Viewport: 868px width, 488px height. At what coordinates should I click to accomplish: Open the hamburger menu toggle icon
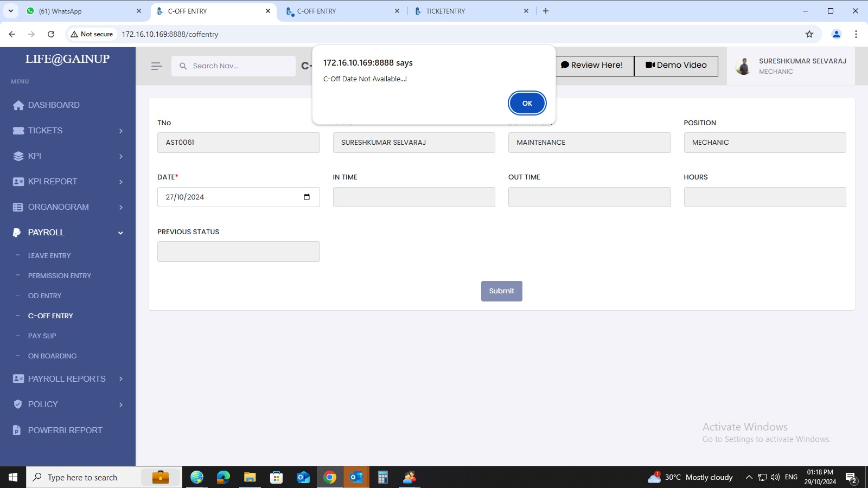point(156,66)
